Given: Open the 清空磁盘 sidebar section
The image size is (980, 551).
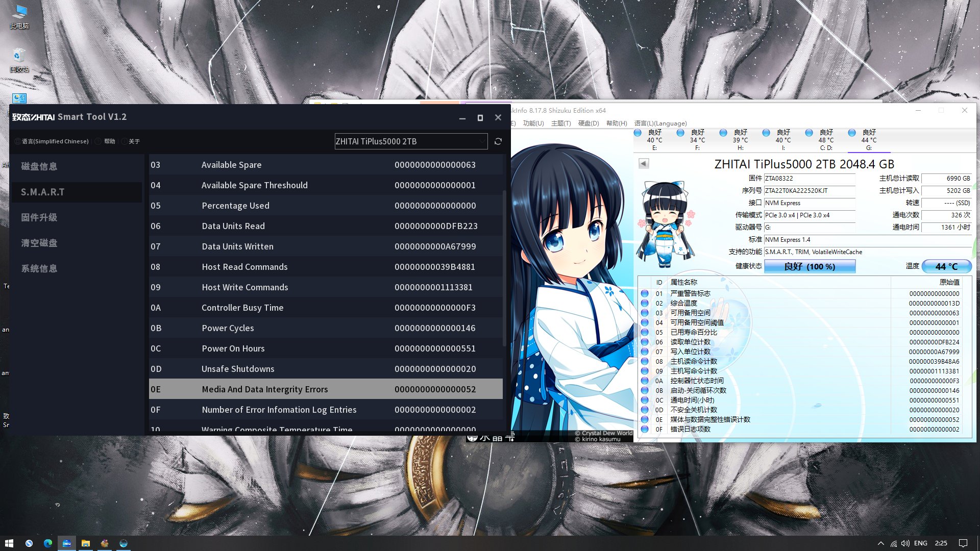Looking at the screenshot, I should (77, 243).
